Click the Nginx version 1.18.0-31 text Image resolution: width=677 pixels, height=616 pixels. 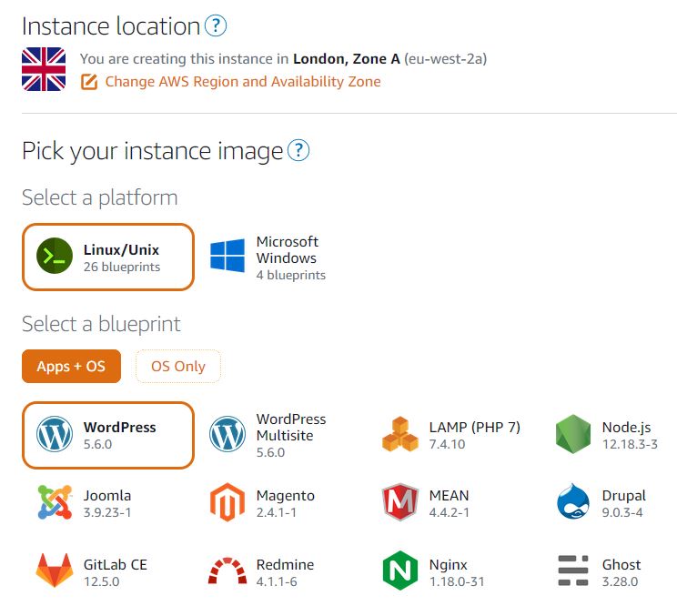point(457,582)
